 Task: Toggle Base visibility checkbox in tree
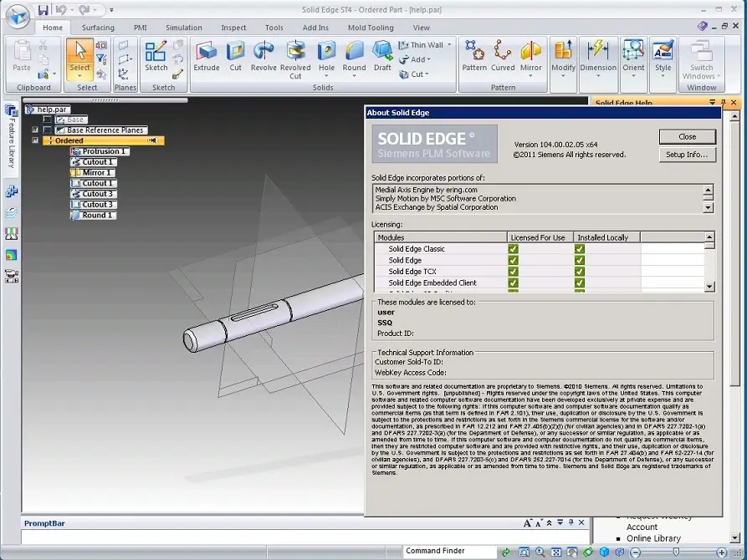tap(47, 120)
